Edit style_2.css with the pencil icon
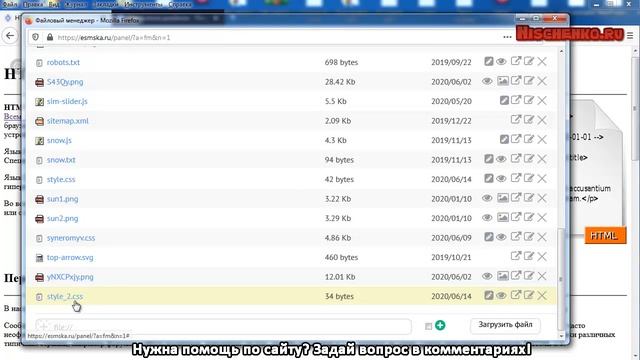The image size is (640, 360). pyautogui.click(x=489, y=296)
